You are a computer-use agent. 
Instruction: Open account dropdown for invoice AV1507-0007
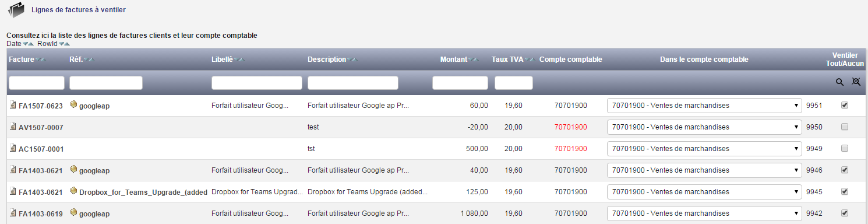pos(704,127)
